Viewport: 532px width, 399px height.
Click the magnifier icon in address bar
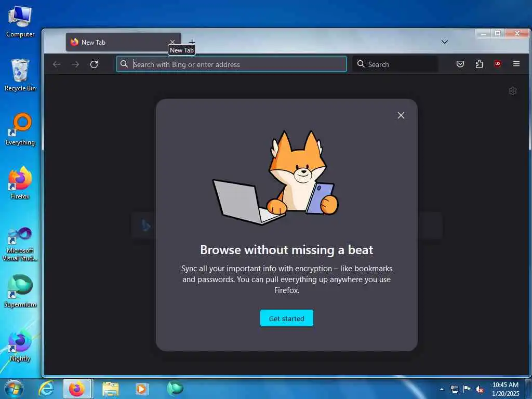[x=124, y=64]
